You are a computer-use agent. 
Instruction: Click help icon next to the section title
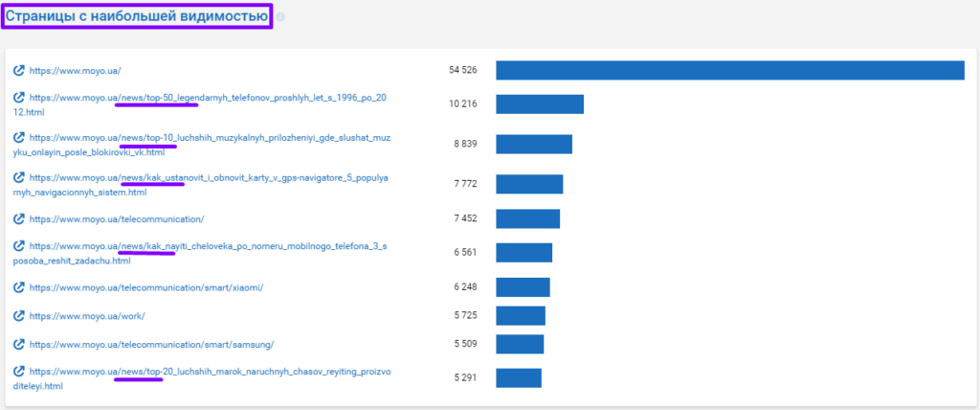coord(280,17)
